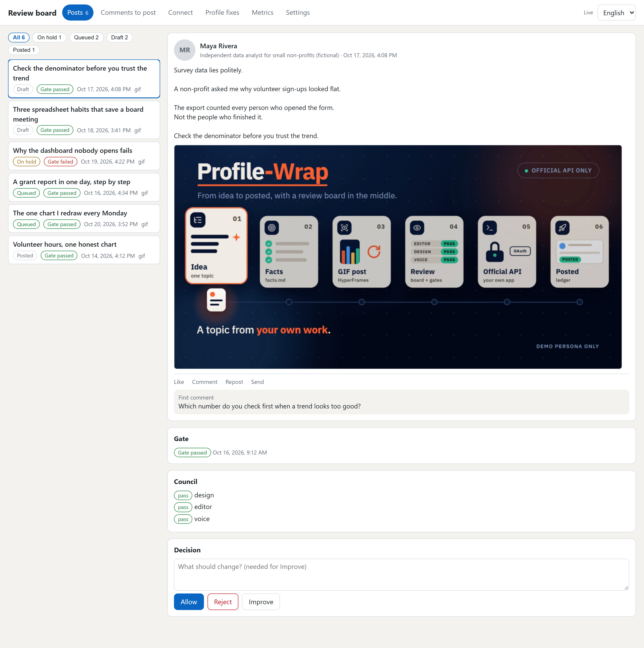Screen dimensions: 644x648
Task: Click the Live status indicator
Action: click(588, 13)
